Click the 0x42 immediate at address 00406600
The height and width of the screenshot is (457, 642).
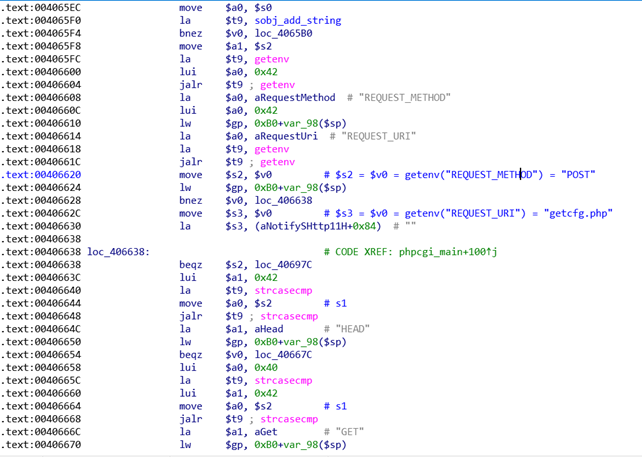266,72
